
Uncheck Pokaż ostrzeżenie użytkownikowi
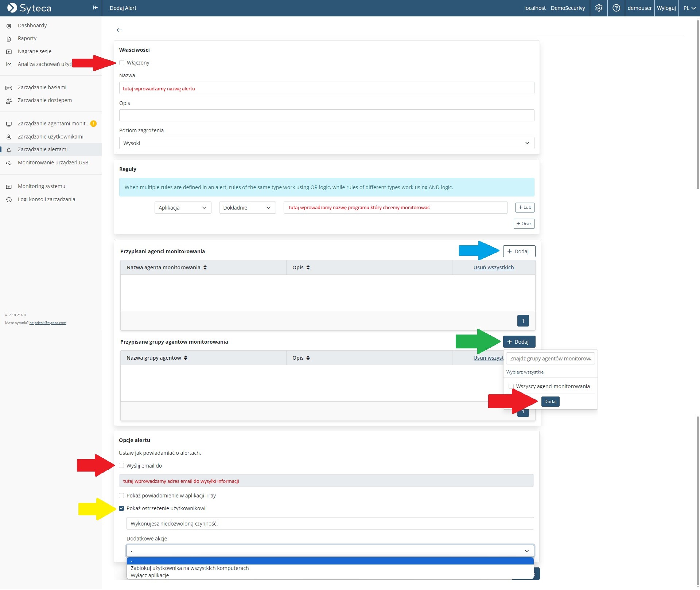[121, 509]
